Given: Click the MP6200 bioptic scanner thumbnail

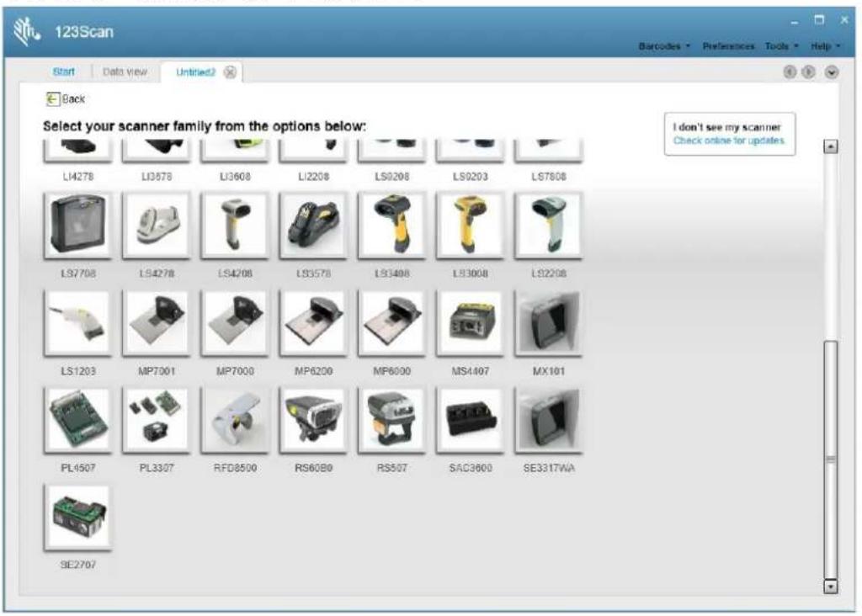Looking at the screenshot, I should click(313, 323).
